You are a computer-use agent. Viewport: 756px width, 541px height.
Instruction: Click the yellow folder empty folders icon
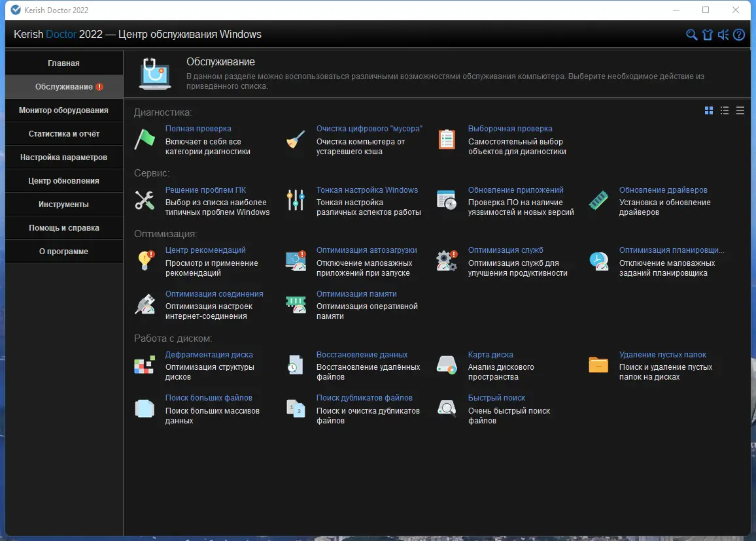click(598, 365)
